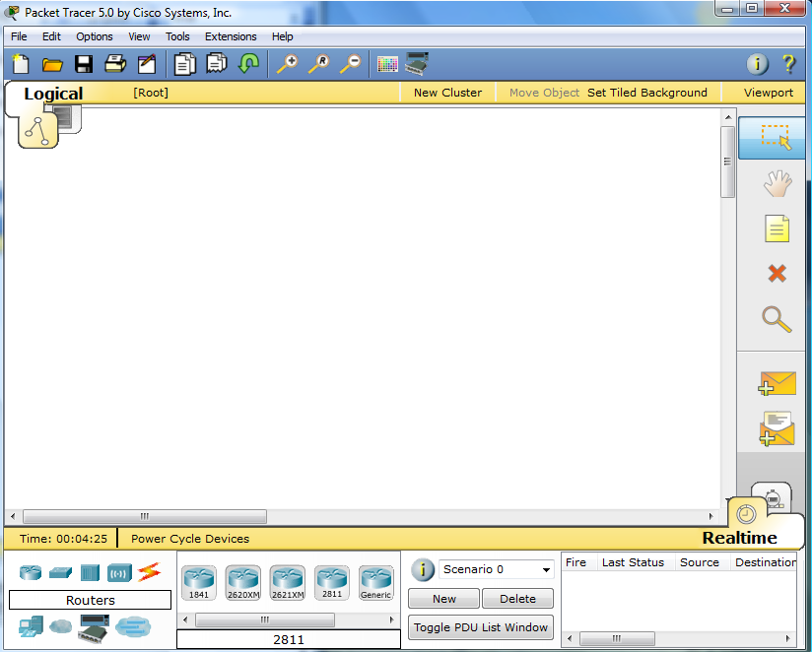Click the green Undo arrow icon
Image resolution: width=812 pixels, height=652 pixels.
(248, 64)
